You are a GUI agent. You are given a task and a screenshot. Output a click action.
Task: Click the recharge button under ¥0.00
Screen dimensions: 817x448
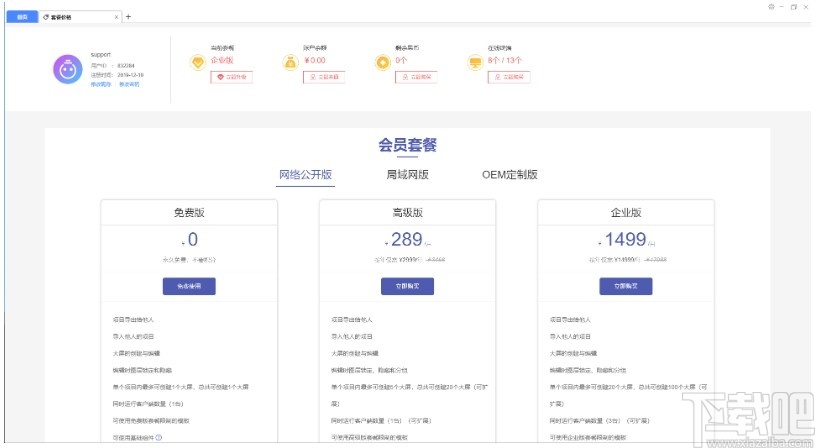tap(324, 77)
